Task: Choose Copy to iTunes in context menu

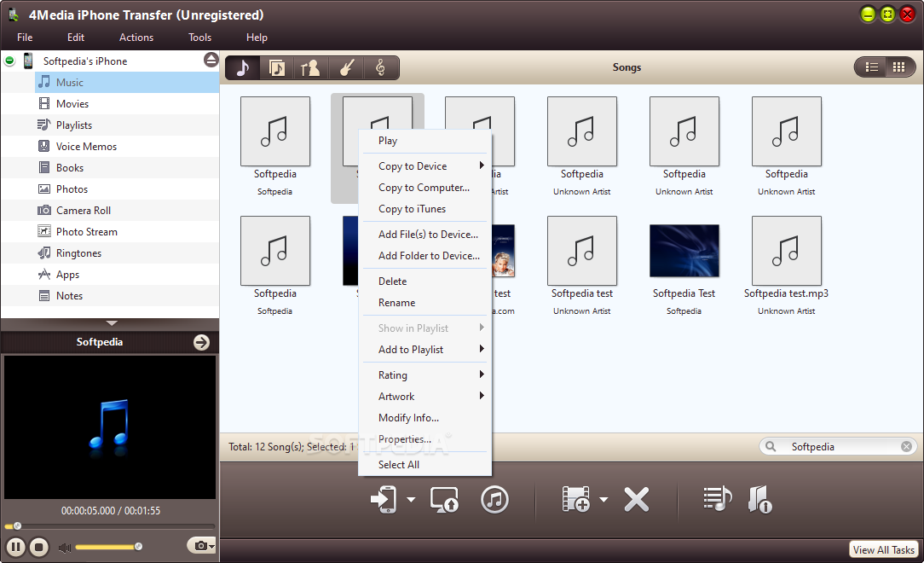Action: click(424, 209)
